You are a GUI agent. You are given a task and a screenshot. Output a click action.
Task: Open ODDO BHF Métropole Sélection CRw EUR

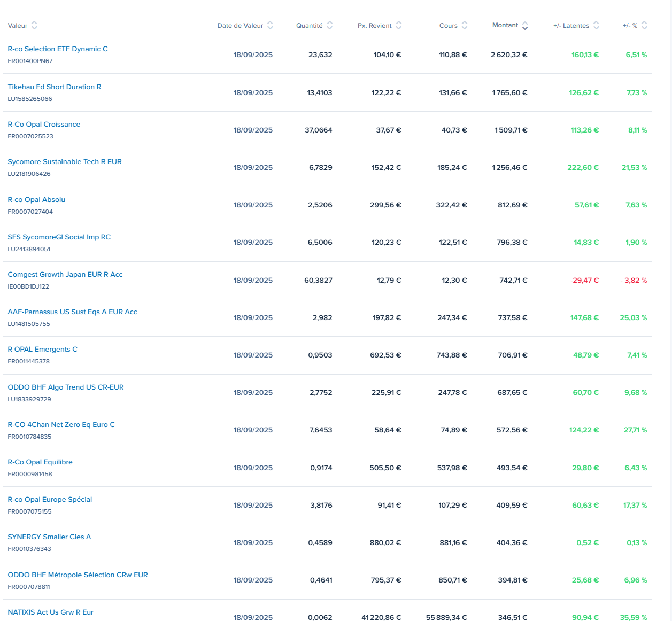(x=78, y=575)
